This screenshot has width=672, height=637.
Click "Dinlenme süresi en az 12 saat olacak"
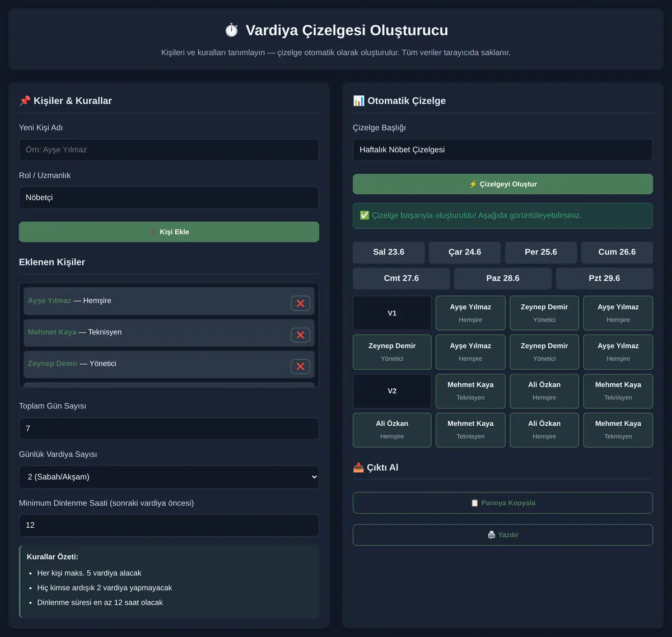click(x=100, y=602)
